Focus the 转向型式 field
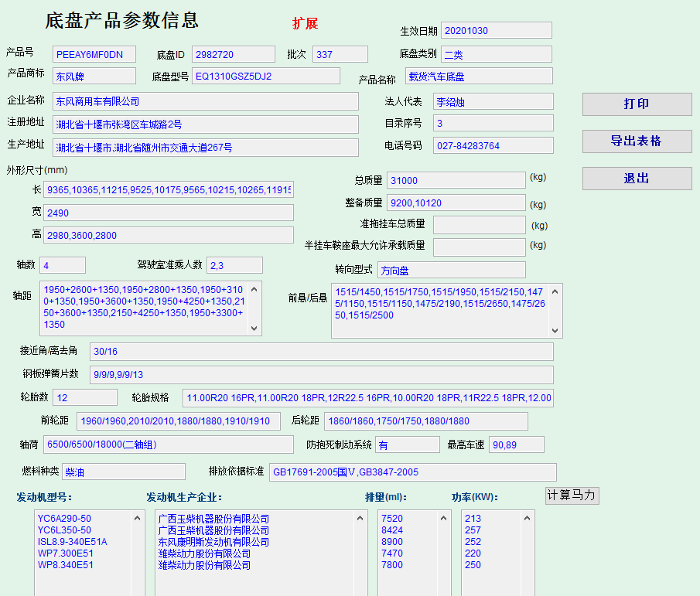This screenshot has width=700, height=596. click(452, 271)
